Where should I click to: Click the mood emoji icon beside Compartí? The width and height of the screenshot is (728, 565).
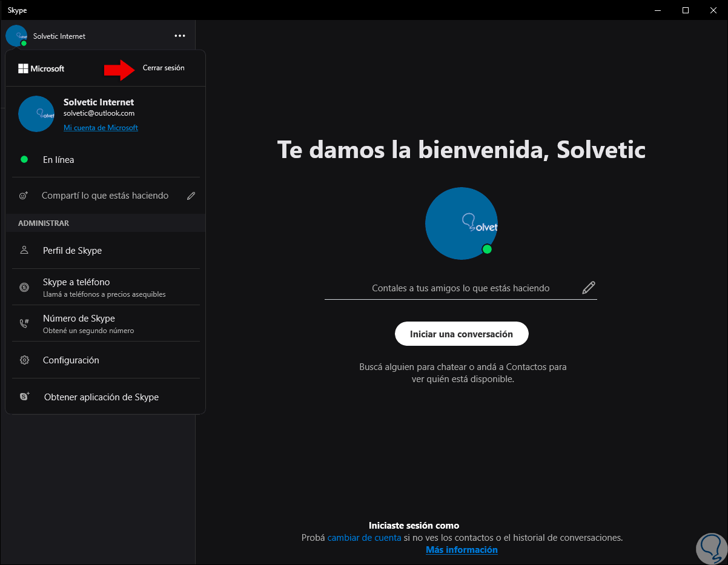tap(24, 196)
